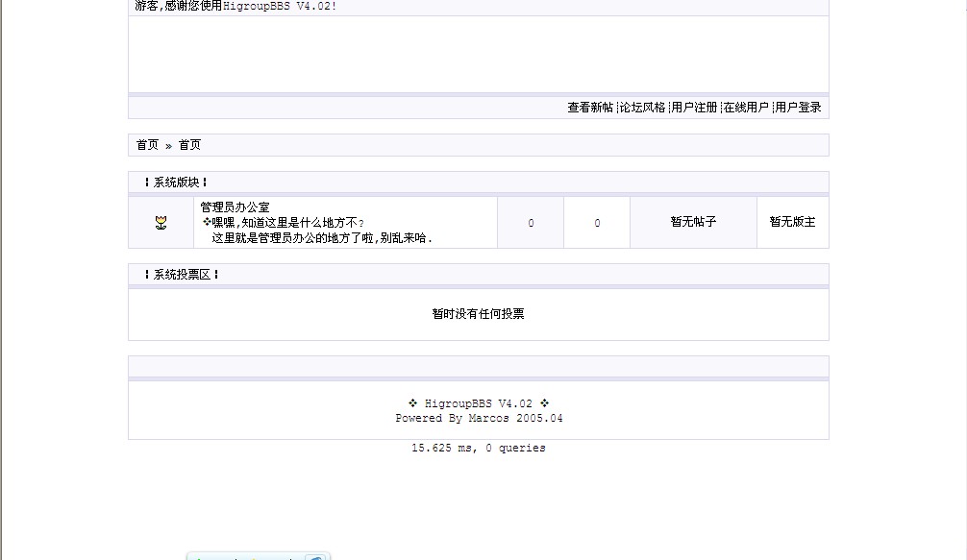
Task: Click the 15.625 ms, 0 queries text
Action: pyautogui.click(x=479, y=448)
